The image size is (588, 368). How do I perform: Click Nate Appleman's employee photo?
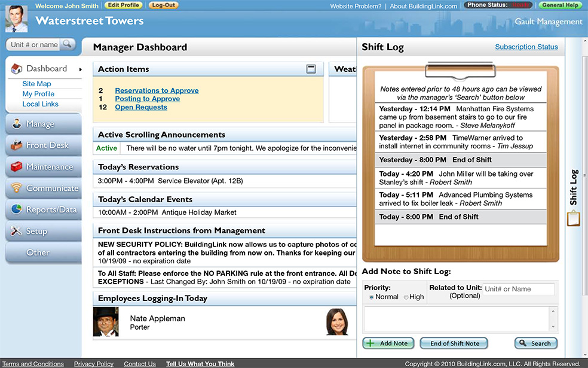click(x=106, y=321)
